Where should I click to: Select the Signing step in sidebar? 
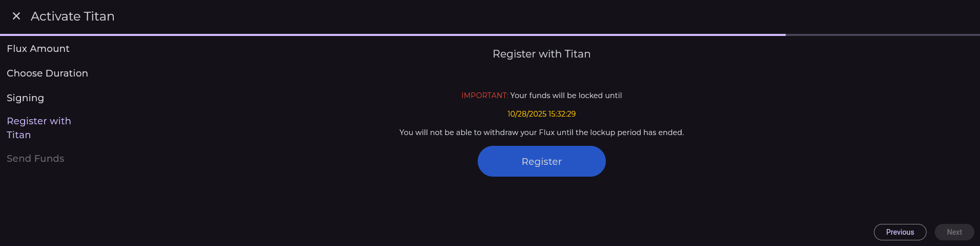[x=25, y=98]
